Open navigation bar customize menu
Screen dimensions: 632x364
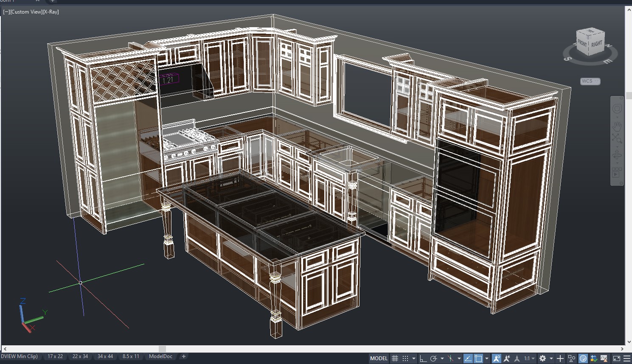[x=621, y=183]
